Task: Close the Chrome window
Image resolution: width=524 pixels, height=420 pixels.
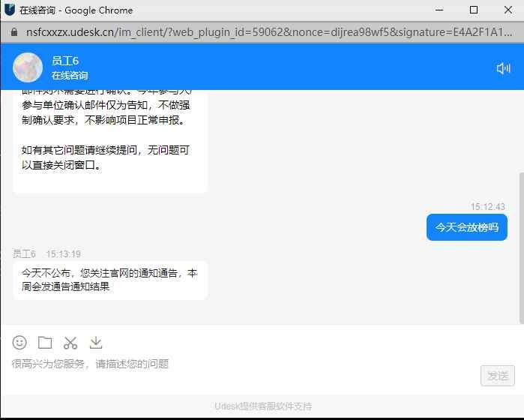Action: [x=508, y=10]
